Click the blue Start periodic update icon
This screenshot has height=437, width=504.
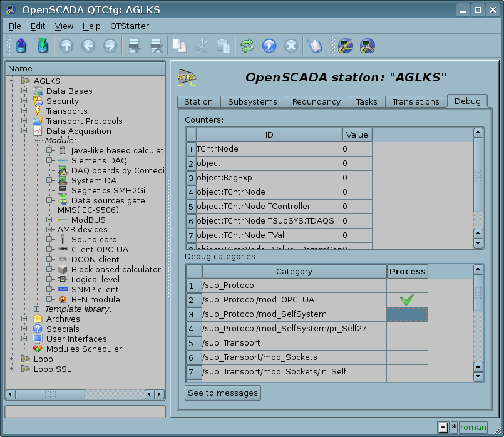click(x=269, y=46)
